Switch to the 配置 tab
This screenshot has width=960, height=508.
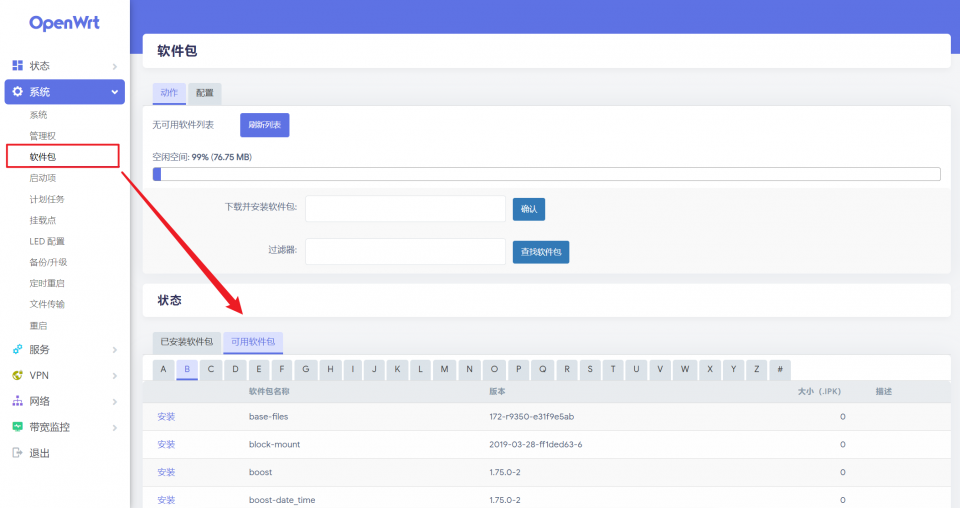pos(204,93)
